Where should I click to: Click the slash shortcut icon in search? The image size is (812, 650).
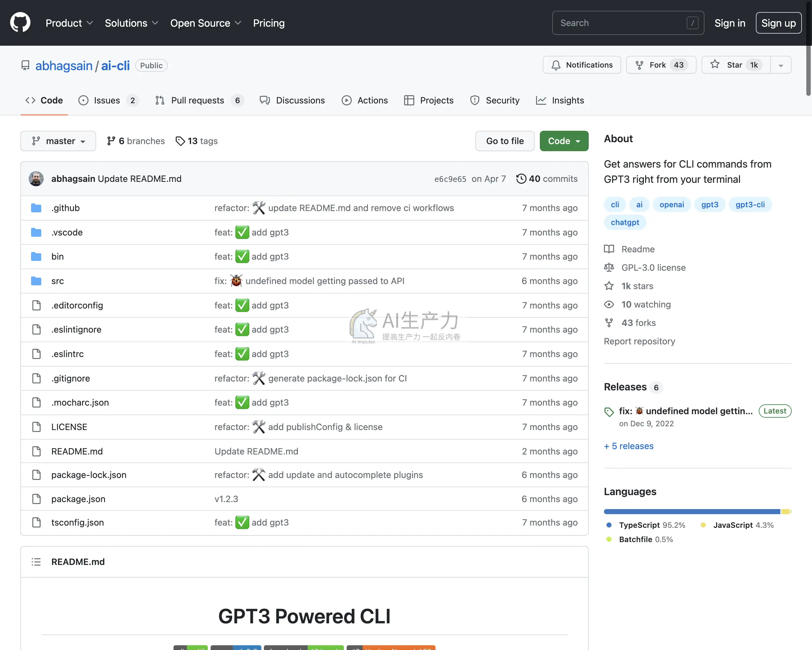(x=693, y=23)
